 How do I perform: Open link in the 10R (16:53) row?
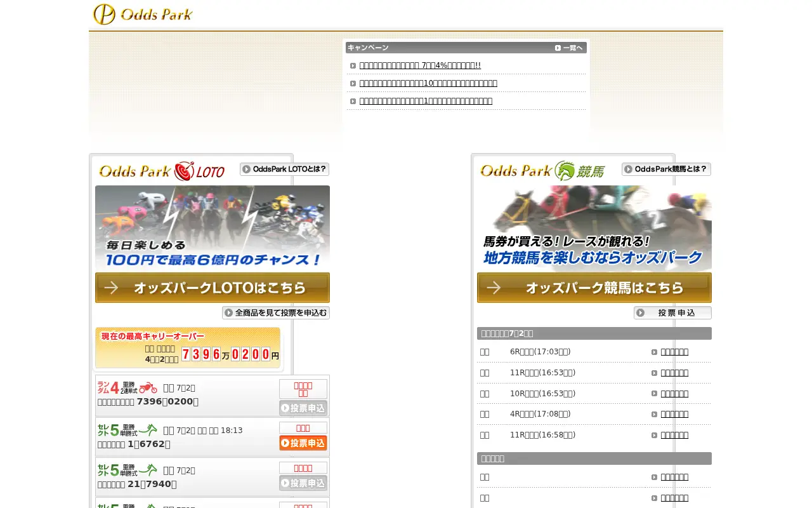coord(674,394)
